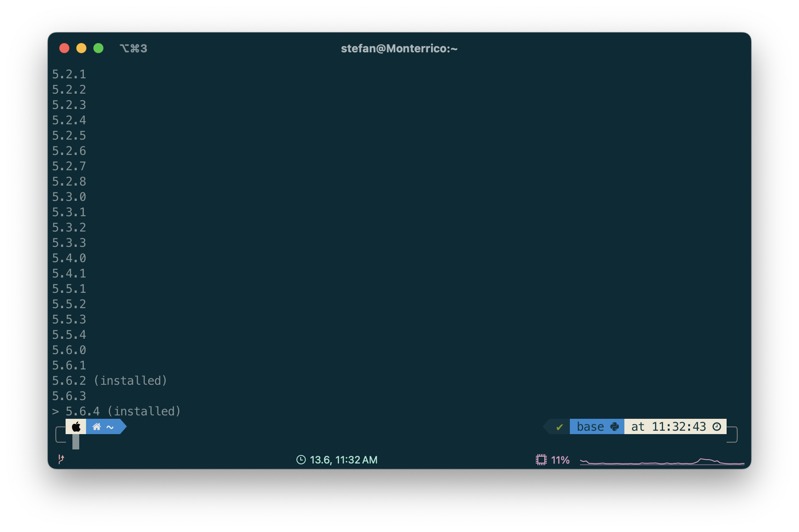The image size is (799, 532).
Task: Click version line 5.2.3
Action: (69, 105)
